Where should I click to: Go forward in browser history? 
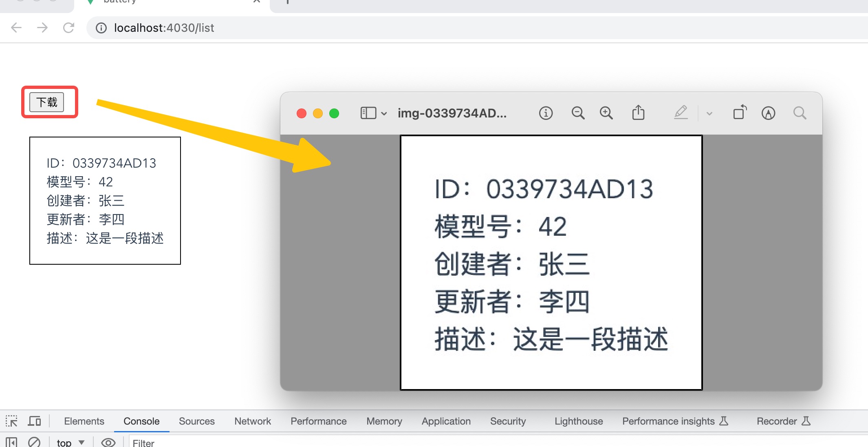tap(42, 28)
